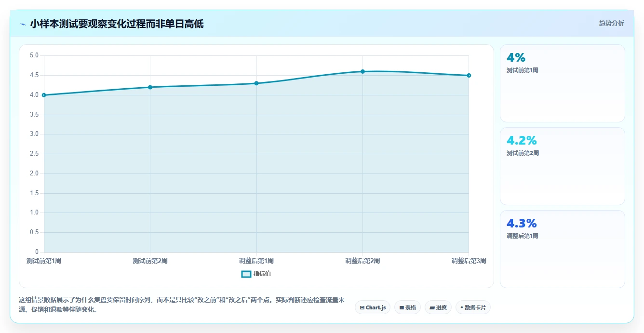Viewport: 644px width, 333px height.
Task: Click the data point for 测试前第1周
Action: [44, 95]
